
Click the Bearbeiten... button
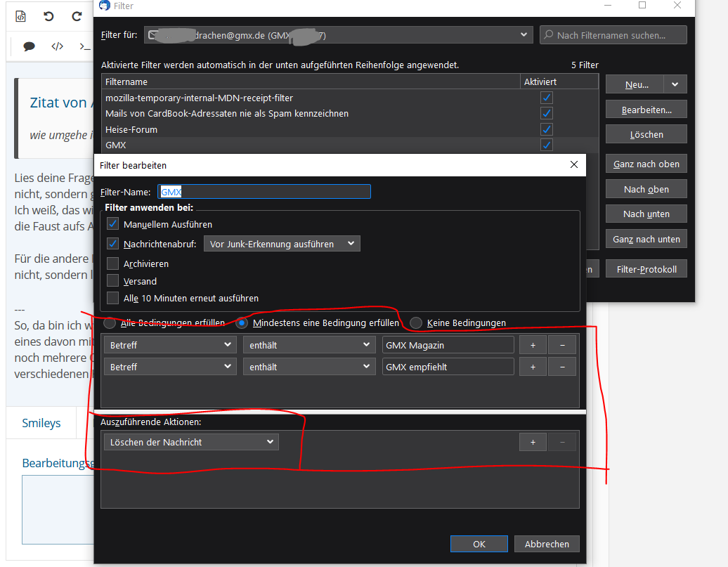click(x=646, y=110)
